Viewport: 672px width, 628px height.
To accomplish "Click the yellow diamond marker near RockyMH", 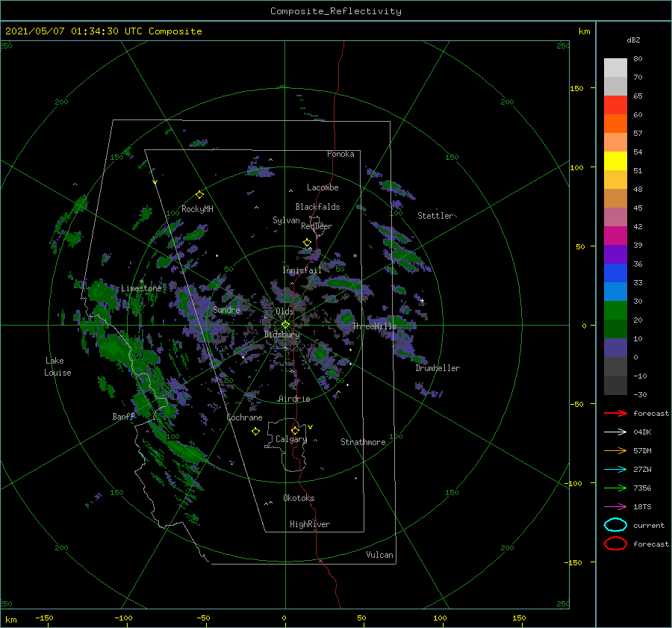I will point(199,195).
